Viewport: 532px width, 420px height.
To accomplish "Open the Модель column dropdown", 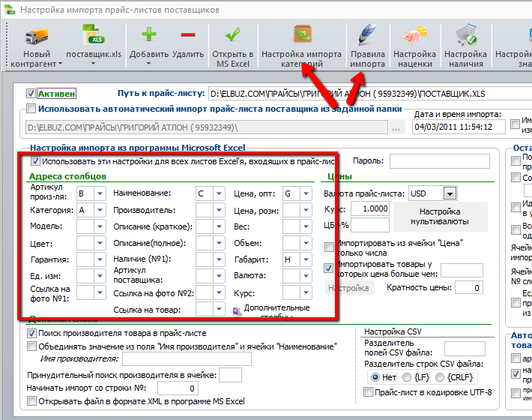I will 100,226.
